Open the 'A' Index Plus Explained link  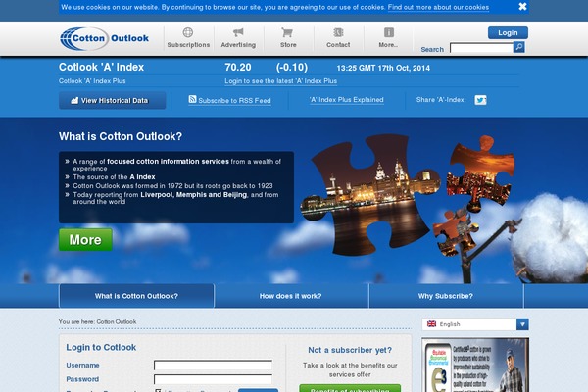347,100
